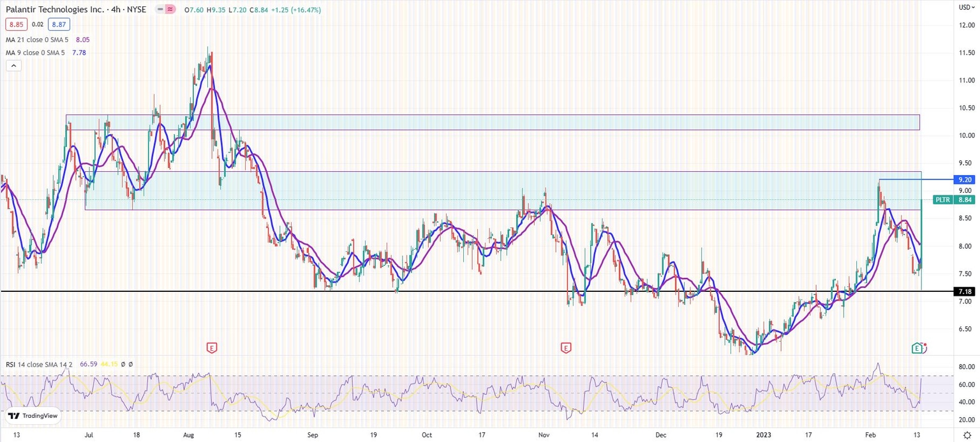Click the Aug label on the time axis
The width and height of the screenshot is (980, 442).
(x=188, y=434)
